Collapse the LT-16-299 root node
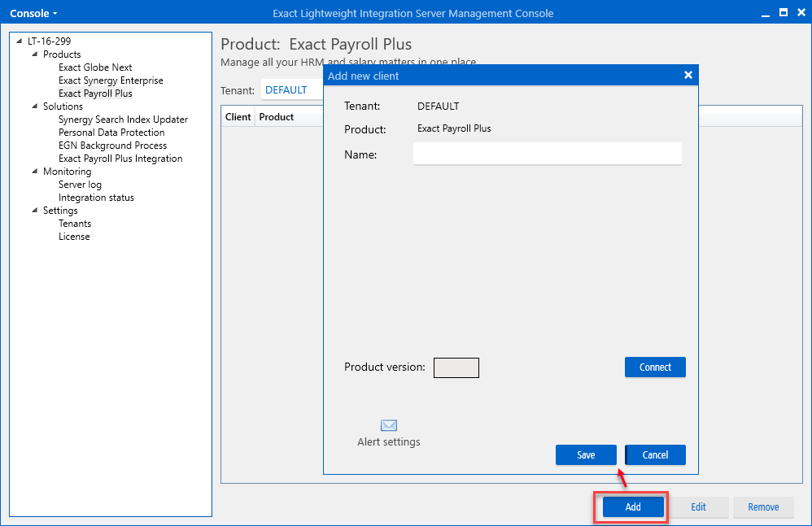The height and width of the screenshot is (526, 812). [20, 41]
